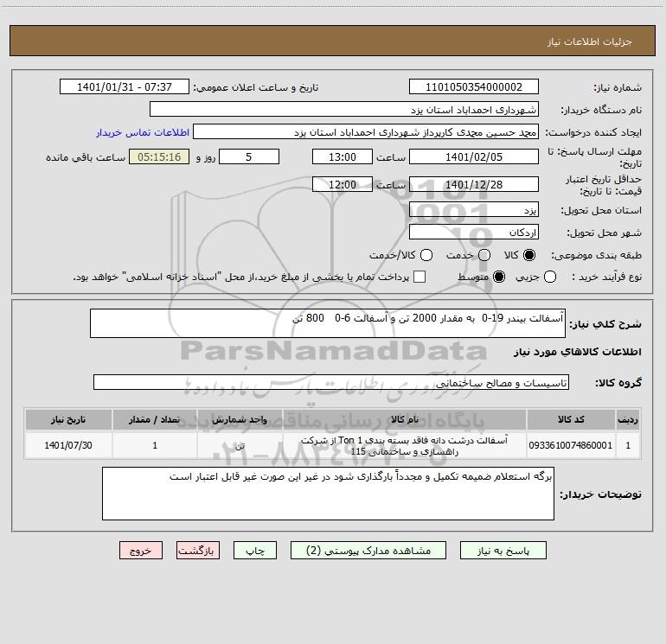Screen dimensions: 666x644
Task: Click the remaining days field 5
Action: coord(249,156)
